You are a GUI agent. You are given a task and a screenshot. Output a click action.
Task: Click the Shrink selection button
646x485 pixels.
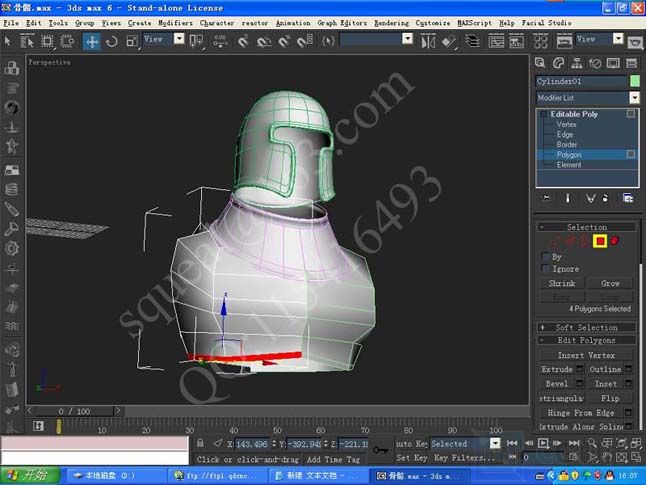pyautogui.click(x=562, y=283)
